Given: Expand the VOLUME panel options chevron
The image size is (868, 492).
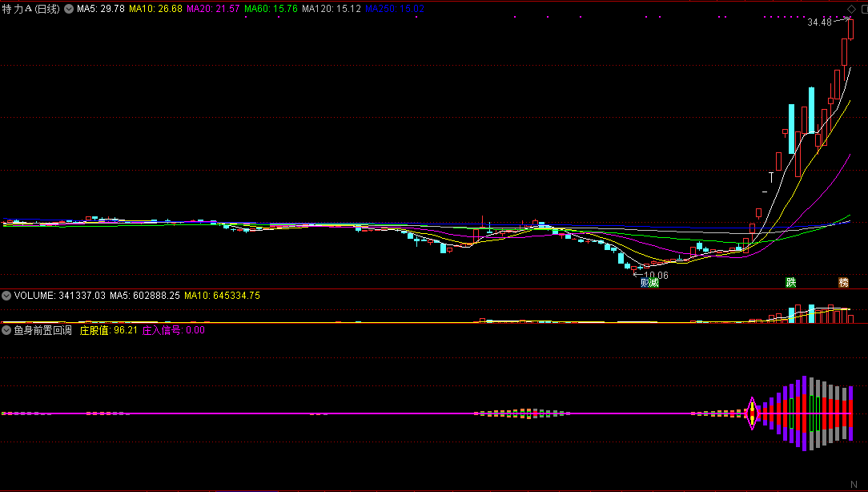Looking at the screenshot, I should click(6, 296).
